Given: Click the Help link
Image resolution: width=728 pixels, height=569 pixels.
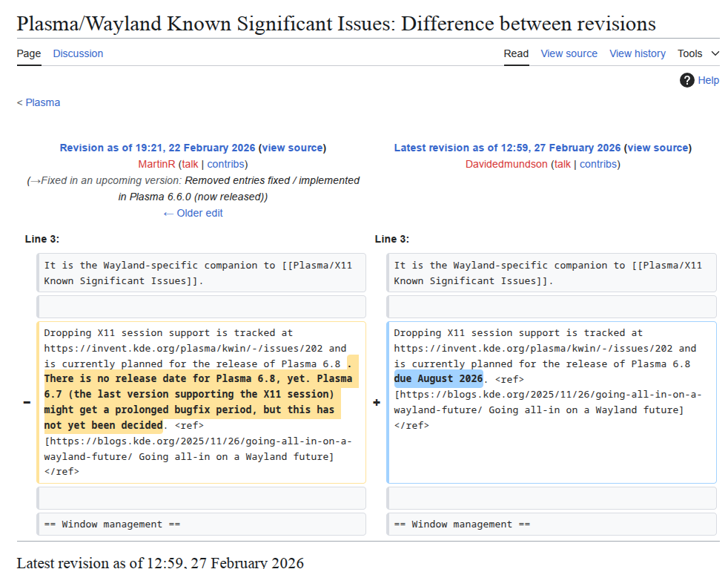Looking at the screenshot, I should coord(709,80).
